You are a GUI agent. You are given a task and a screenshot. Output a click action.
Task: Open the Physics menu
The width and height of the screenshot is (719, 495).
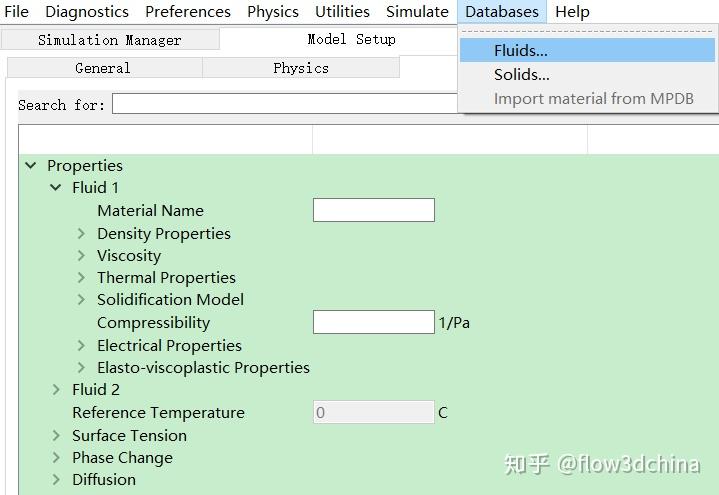point(273,12)
